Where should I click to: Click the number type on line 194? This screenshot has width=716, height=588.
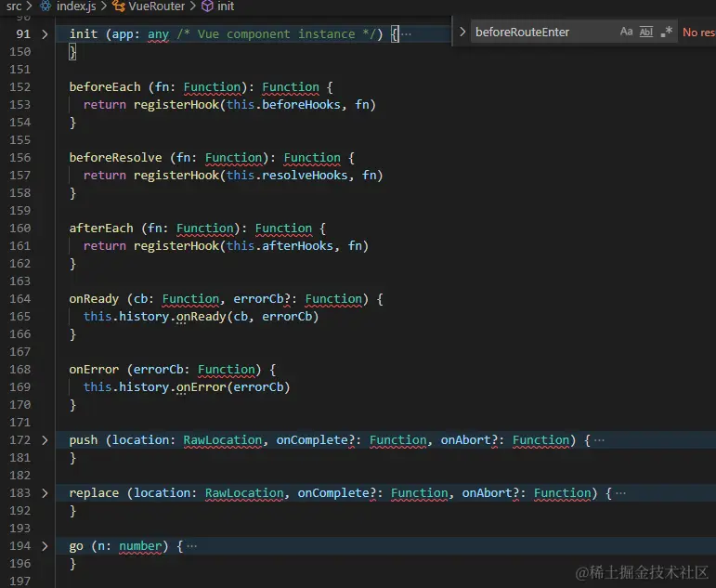click(140, 546)
